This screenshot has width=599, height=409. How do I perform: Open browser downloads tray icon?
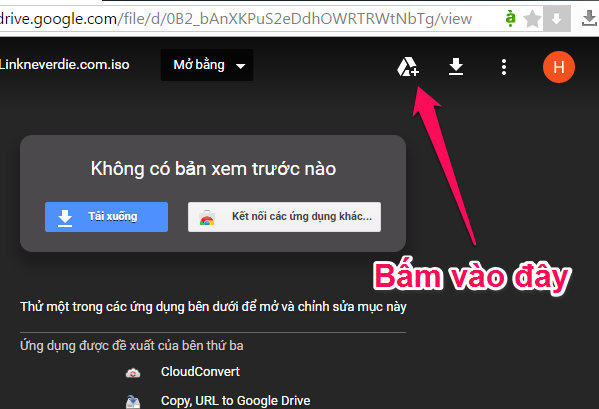[589, 19]
